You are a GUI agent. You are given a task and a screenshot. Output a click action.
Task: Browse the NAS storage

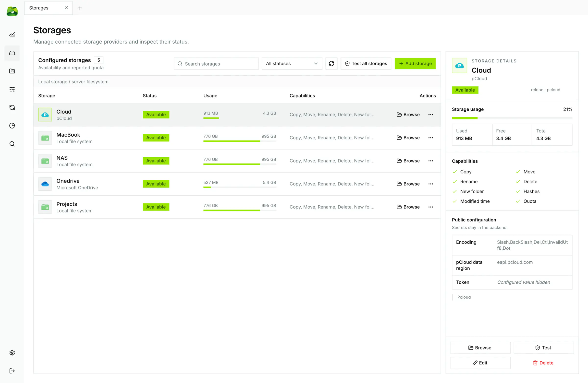tap(408, 161)
